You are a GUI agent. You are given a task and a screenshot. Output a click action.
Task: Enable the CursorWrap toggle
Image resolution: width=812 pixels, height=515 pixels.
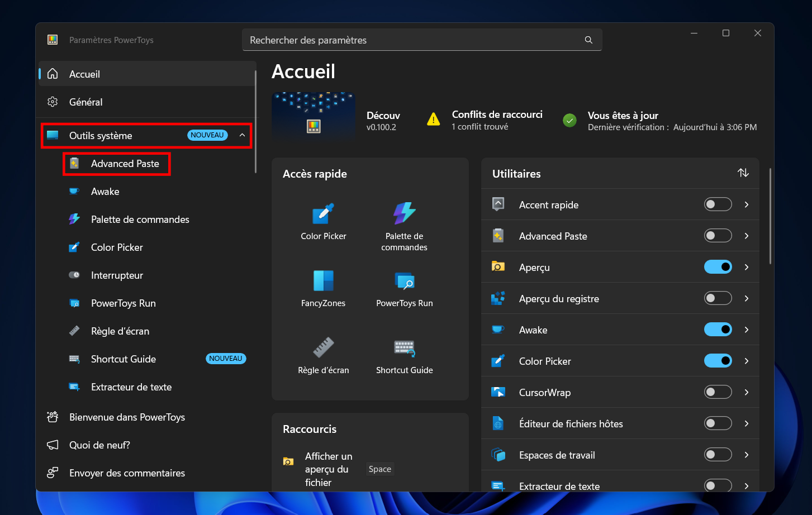click(718, 392)
